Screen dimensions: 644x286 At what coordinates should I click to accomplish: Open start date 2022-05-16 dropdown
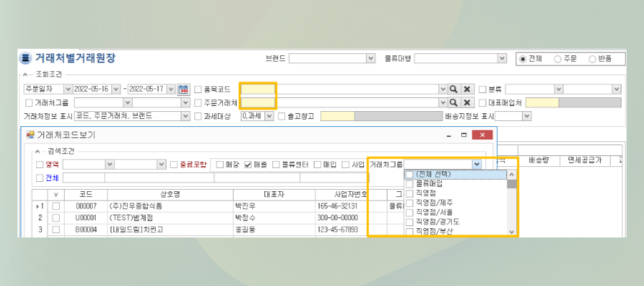(x=116, y=89)
